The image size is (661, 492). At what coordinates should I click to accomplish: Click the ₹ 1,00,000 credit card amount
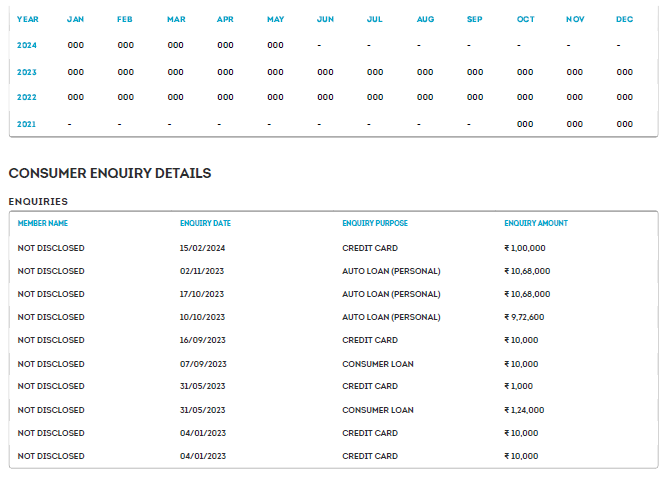[524, 248]
